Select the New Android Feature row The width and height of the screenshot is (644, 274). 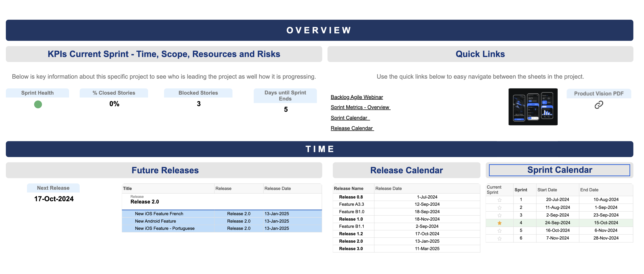pos(155,221)
